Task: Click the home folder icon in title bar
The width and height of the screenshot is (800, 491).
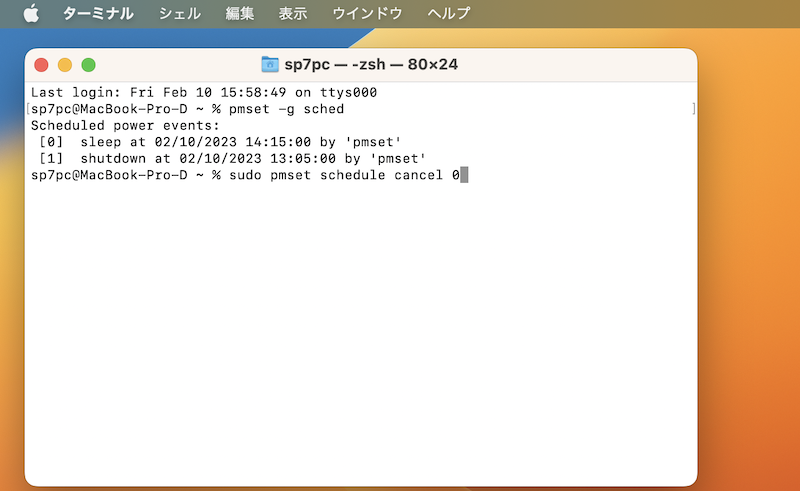Action: click(x=269, y=64)
